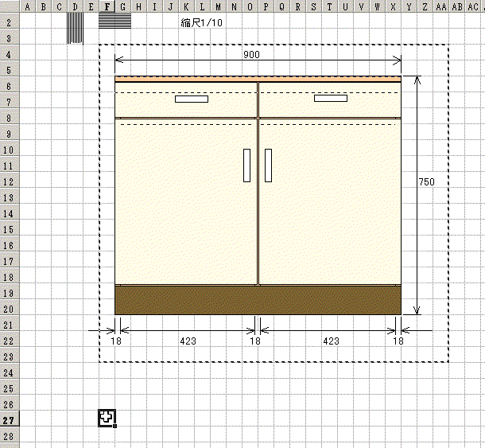Click the 900 width dimension text
485x448 pixels.
(x=251, y=55)
